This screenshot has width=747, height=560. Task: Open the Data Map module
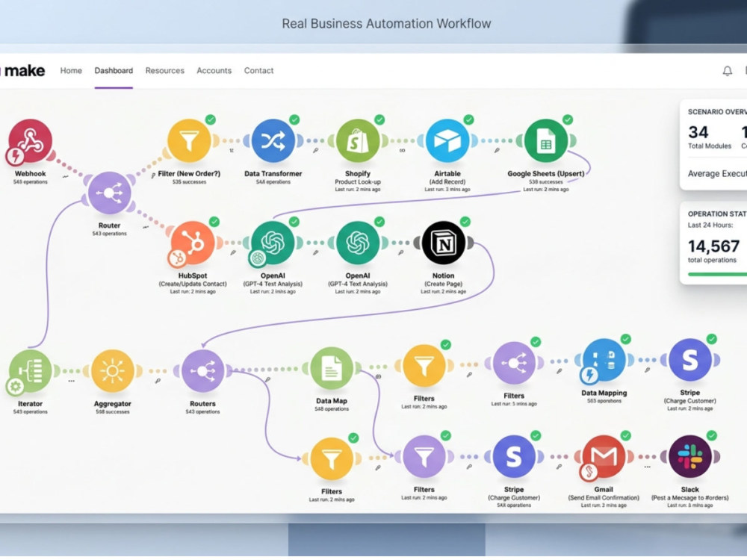(332, 368)
